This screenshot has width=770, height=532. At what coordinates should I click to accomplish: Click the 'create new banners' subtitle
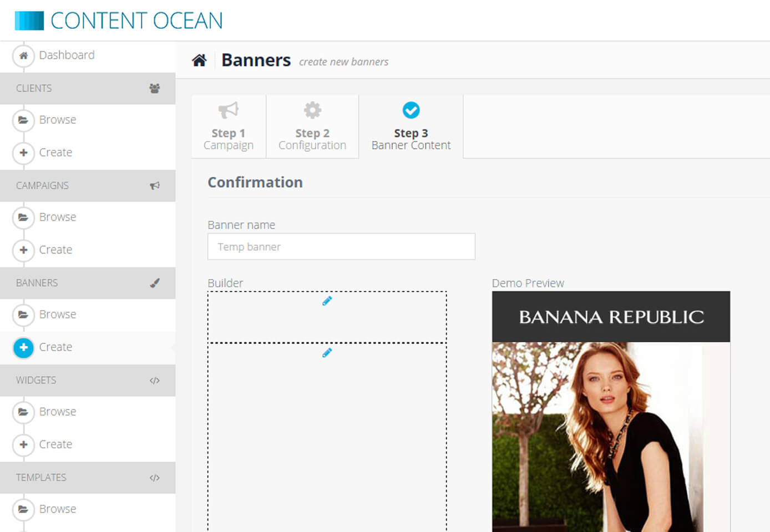(x=344, y=62)
